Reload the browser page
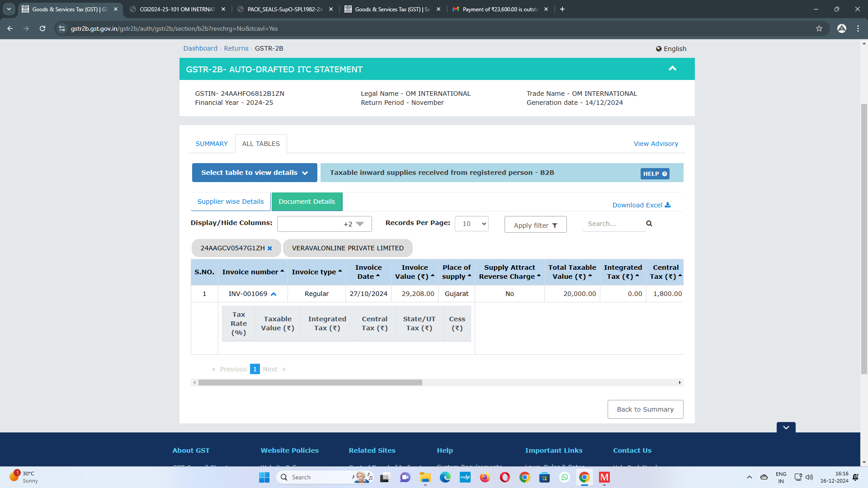The image size is (868, 488). point(42,28)
